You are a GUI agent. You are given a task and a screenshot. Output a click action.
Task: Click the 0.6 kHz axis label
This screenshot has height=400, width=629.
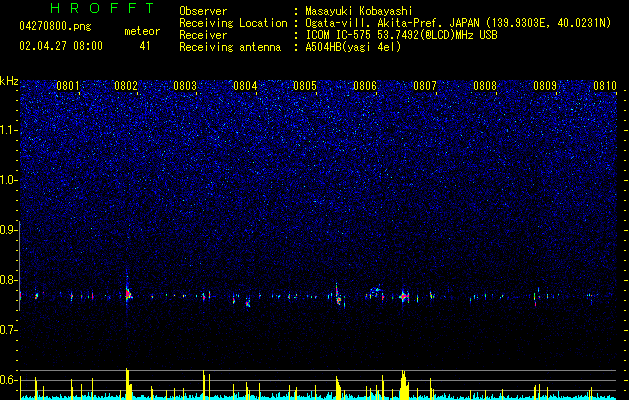pyautogui.click(x=8, y=380)
